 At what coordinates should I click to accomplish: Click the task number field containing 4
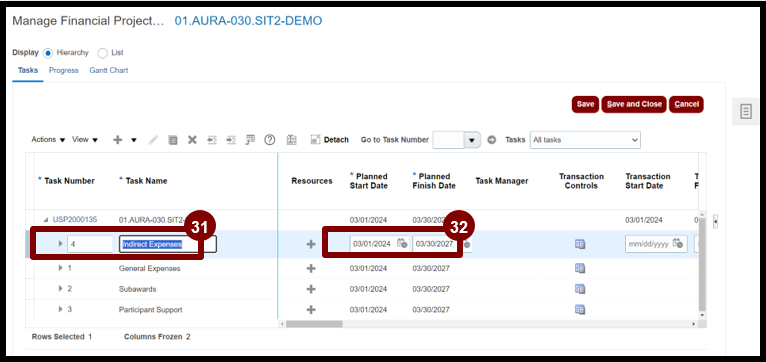coord(90,244)
